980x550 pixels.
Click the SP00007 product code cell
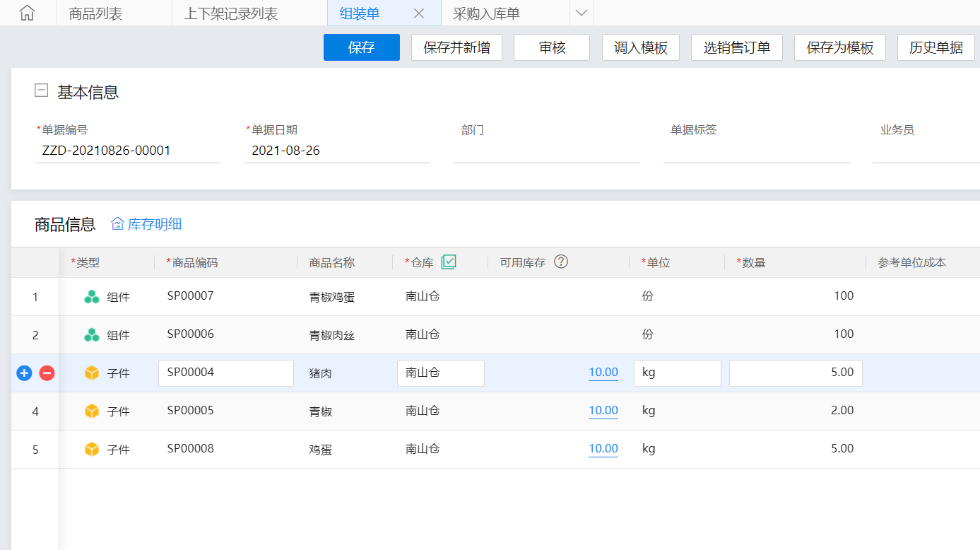point(190,296)
